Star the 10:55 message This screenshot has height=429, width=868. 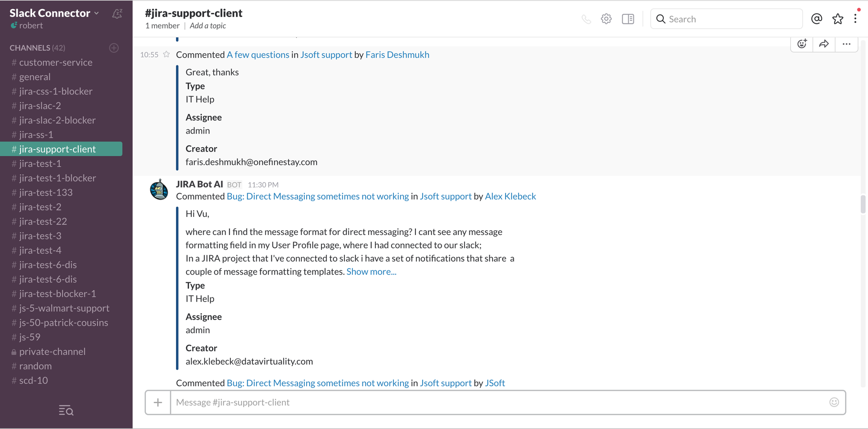tap(166, 54)
